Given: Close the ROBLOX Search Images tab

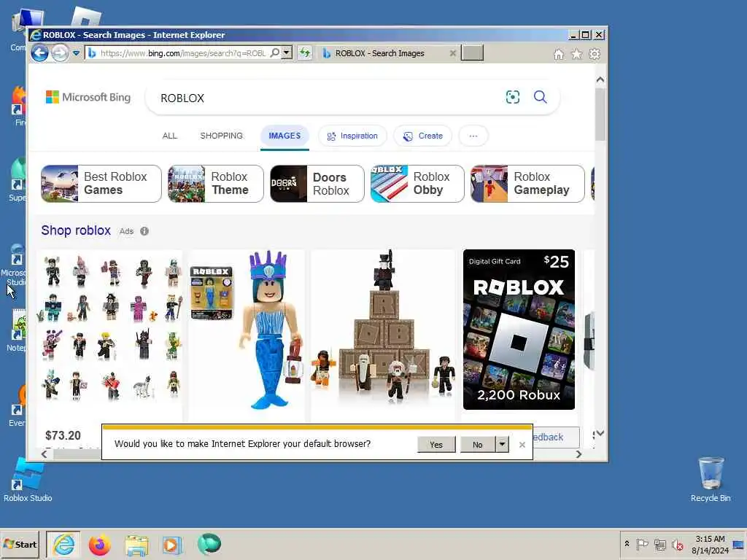Looking at the screenshot, I should coord(452,53).
